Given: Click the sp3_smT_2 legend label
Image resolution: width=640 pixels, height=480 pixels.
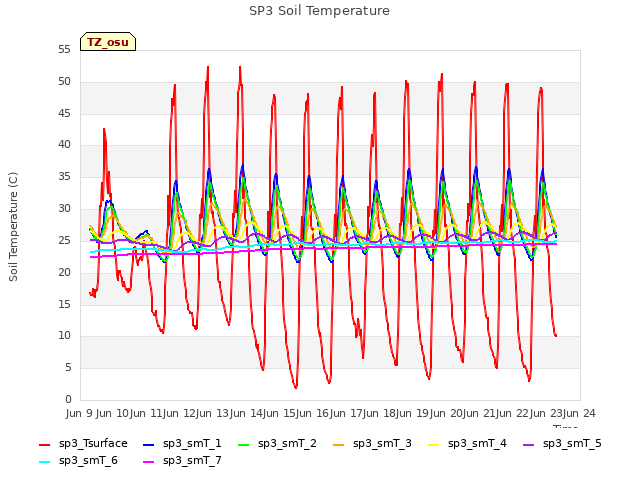Looking at the screenshot, I should 287,444.
